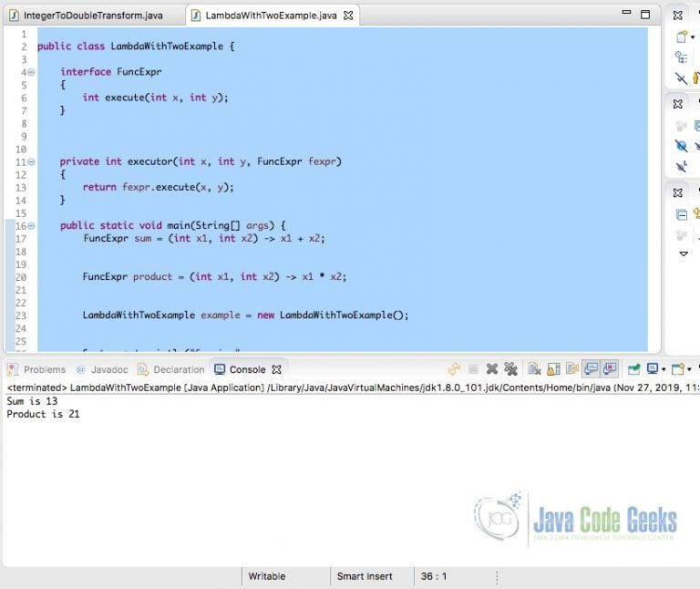Click the Open Console icon

pos(678,369)
